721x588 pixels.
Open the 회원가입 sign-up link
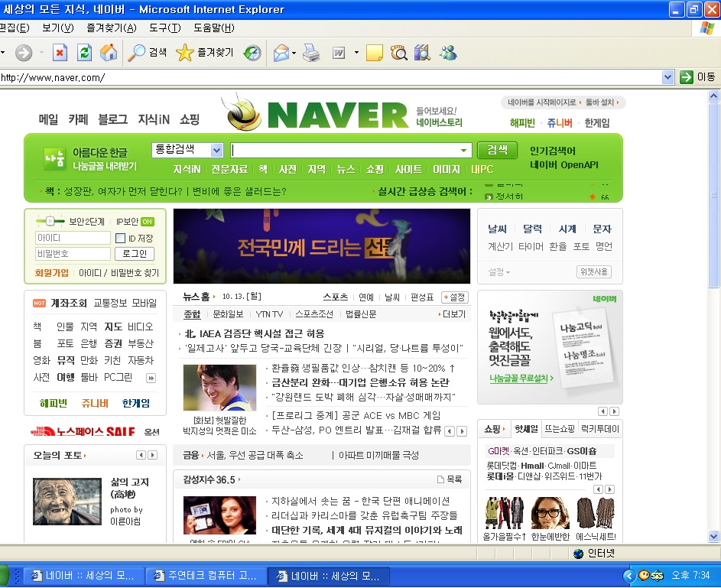[51, 273]
